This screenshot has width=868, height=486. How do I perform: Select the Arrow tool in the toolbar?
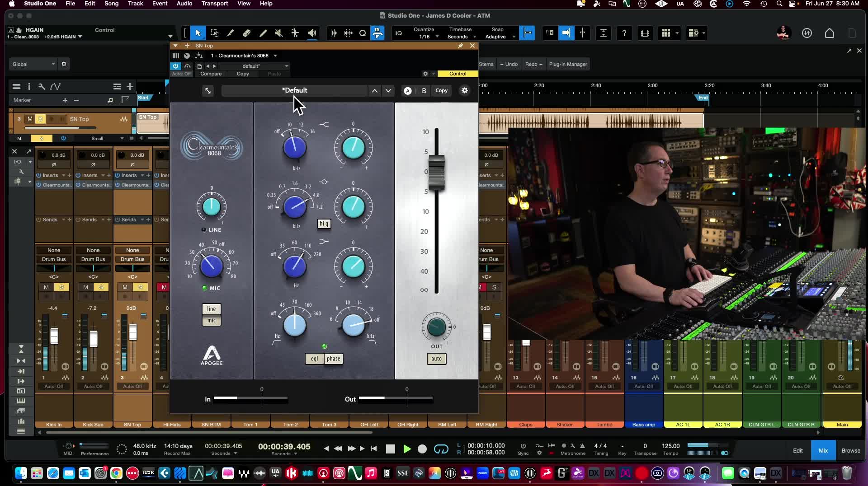(x=198, y=33)
